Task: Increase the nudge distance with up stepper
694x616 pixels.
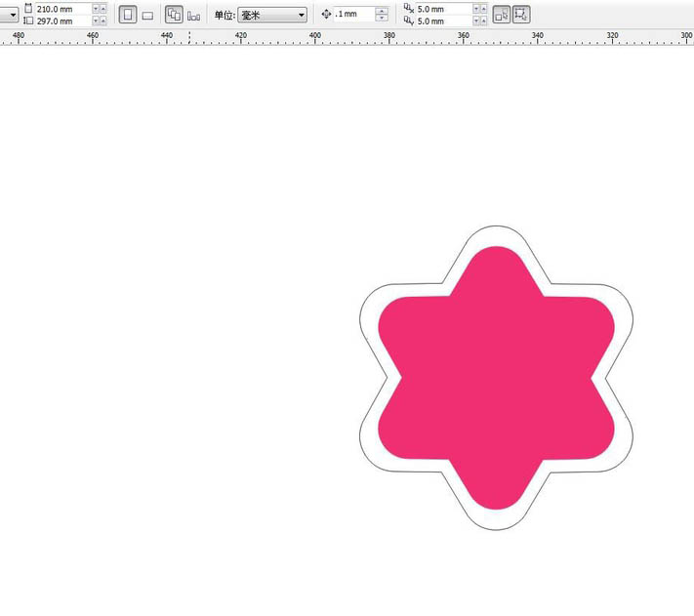Action: pyautogui.click(x=381, y=11)
